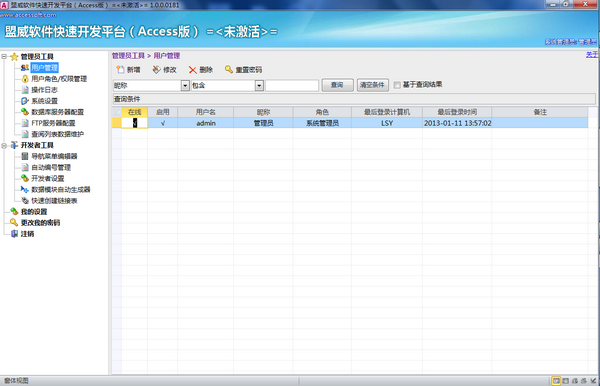600x386 pixels.
Task: Toggle the 基于查询结果 checkbox
Action: tap(397, 85)
